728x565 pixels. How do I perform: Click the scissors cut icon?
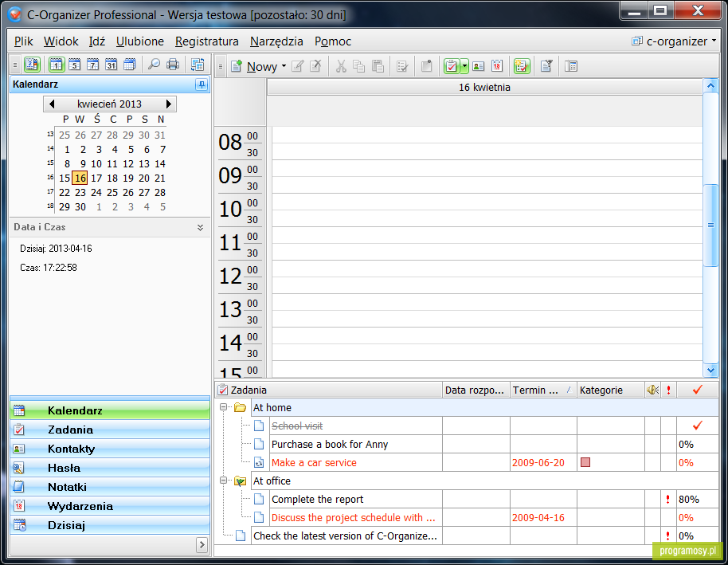[341, 66]
